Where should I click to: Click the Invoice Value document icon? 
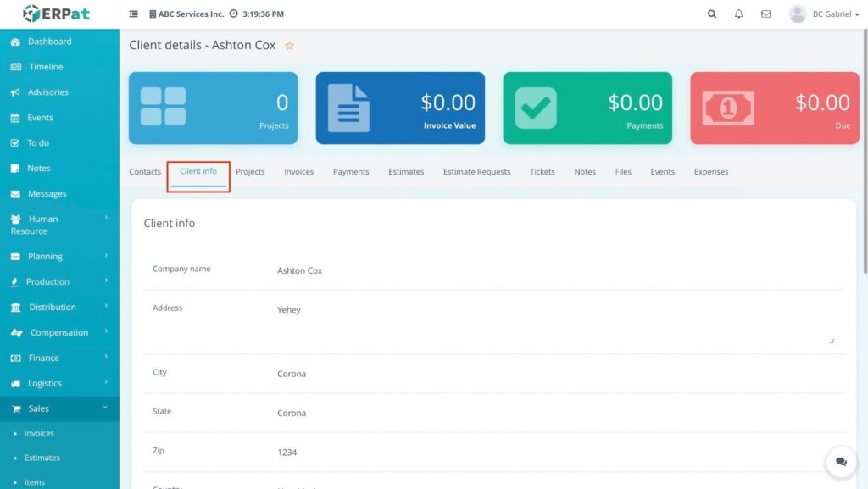(348, 108)
